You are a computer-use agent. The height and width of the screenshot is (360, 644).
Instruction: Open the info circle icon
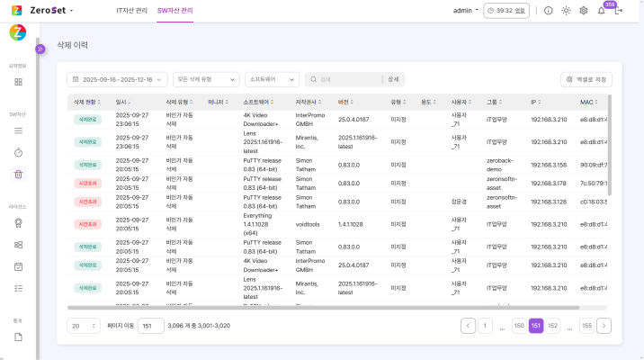[x=549, y=11]
